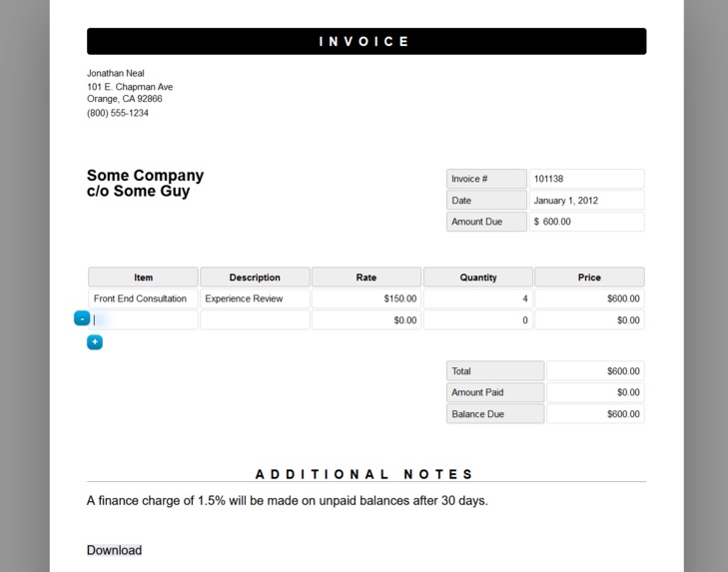
Task: Click the Date field January 1, 2012
Action: pos(586,201)
